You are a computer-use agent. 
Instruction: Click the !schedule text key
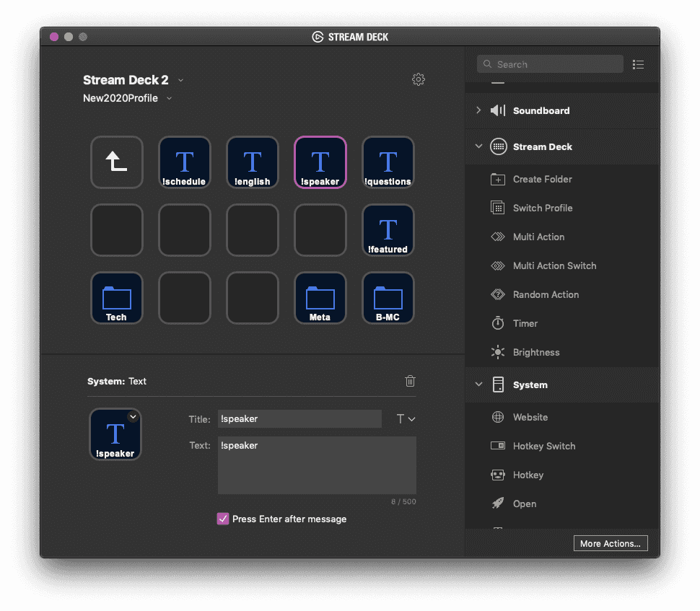click(185, 162)
